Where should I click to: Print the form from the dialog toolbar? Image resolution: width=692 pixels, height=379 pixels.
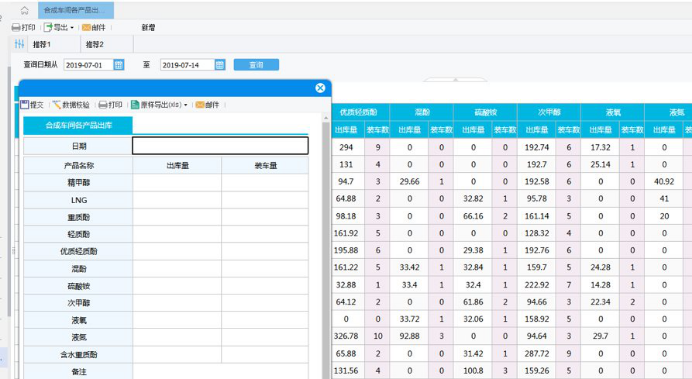point(110,105)
